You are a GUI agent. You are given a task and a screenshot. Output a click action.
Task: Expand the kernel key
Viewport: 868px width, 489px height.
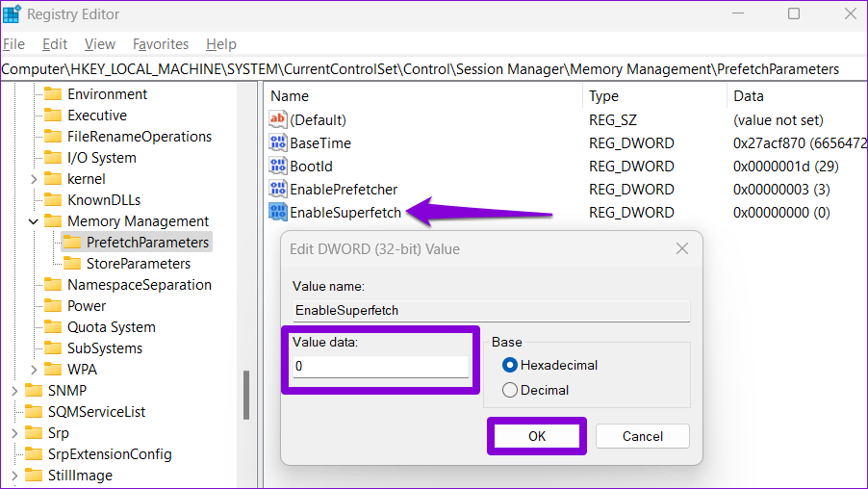pyautogui.click(x=34, y=179)
